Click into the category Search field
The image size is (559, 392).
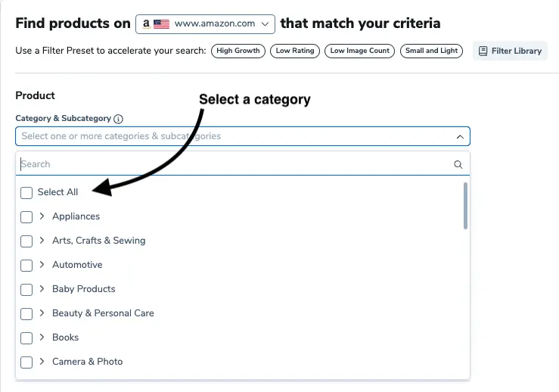tap(227, 164)
